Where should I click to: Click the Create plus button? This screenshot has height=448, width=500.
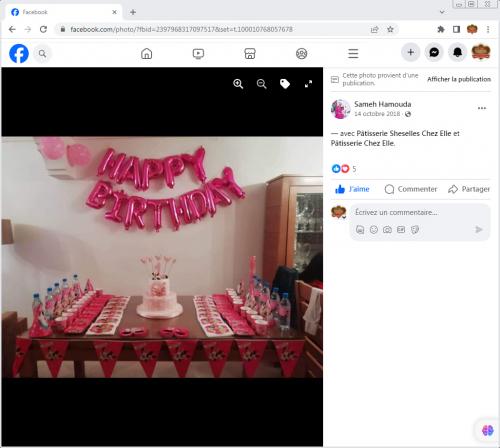[411, 52]
